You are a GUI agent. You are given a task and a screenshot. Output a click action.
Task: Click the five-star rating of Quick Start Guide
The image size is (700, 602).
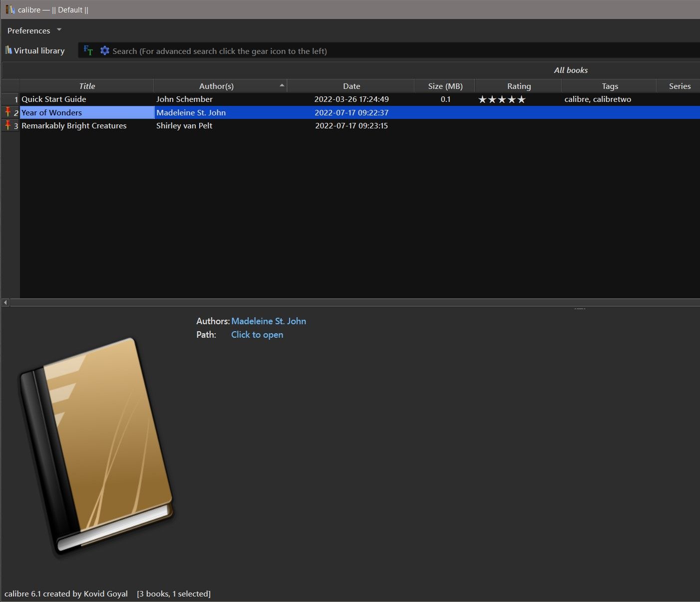(502, 99)
